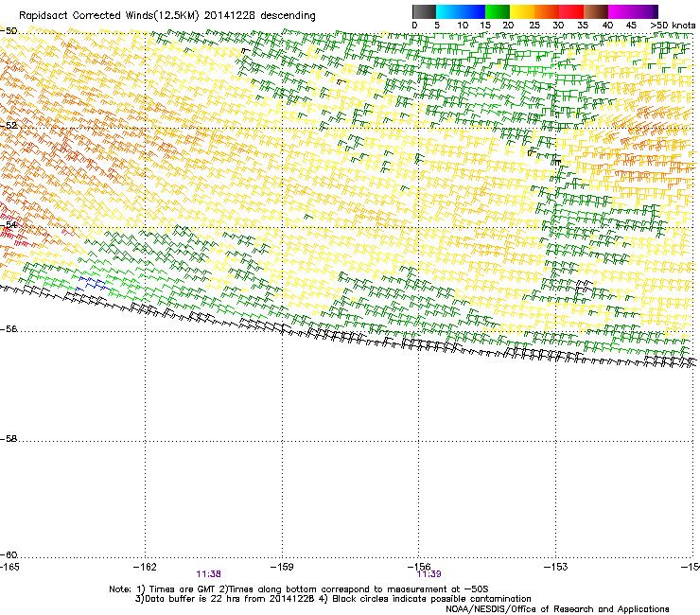Screen dimensions: 700x615
Task: Click the '25' legend scale label
Action: tap(534, 26)
